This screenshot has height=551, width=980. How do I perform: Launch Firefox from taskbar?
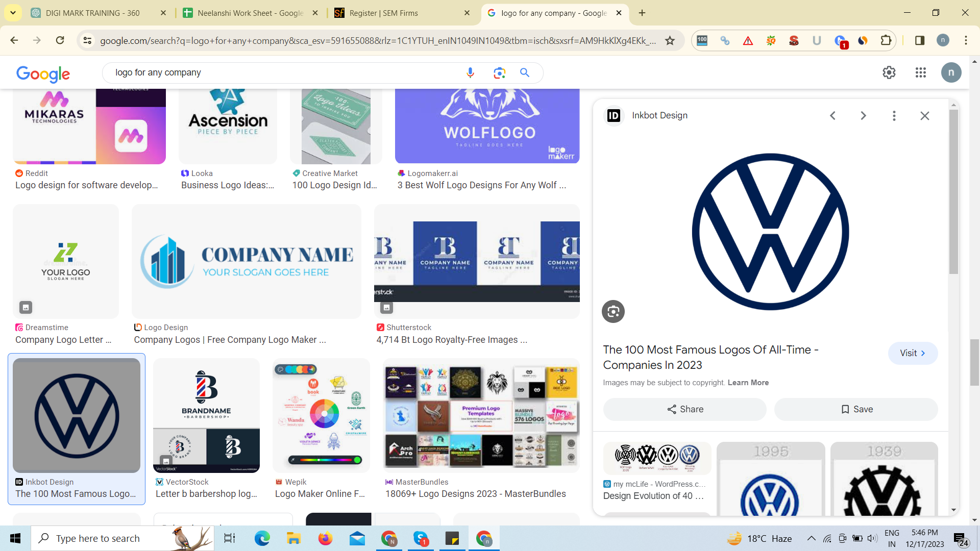tap(325, 538)
